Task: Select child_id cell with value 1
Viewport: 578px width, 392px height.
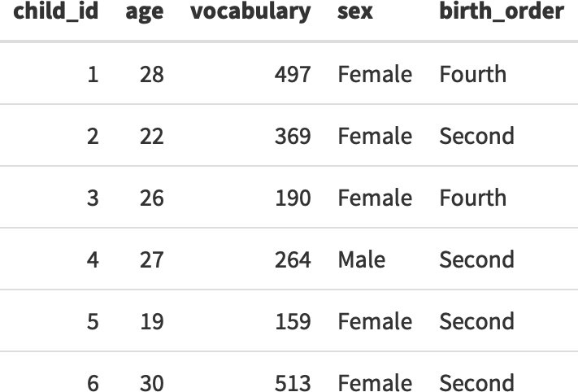Action: point(93,75)
